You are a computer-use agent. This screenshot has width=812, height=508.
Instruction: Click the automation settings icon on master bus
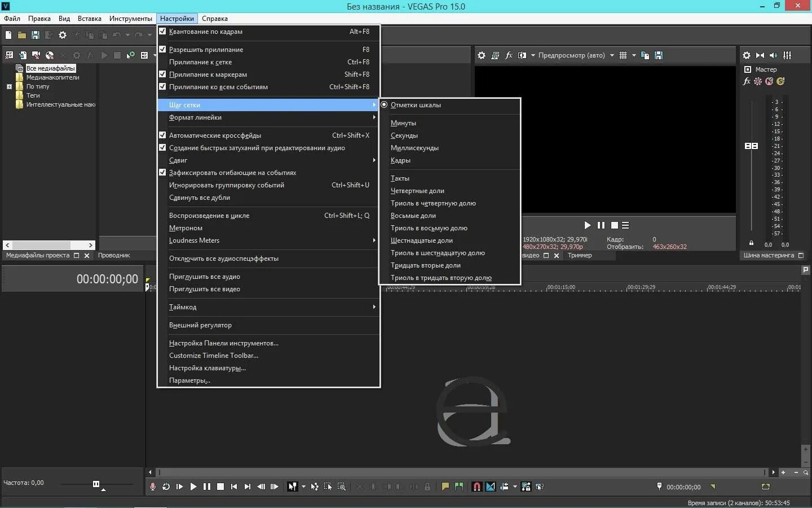[x=758, y=81]
